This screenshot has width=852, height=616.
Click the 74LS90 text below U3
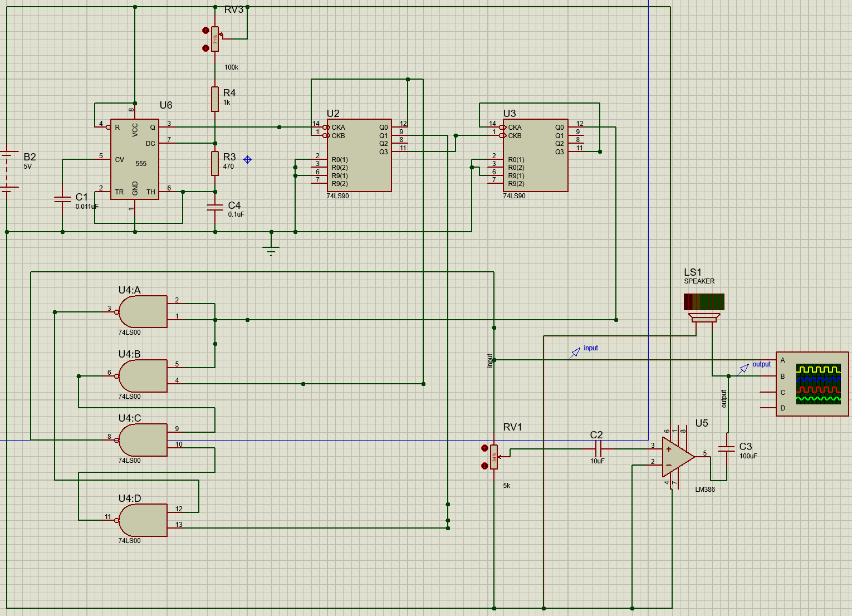514,196
